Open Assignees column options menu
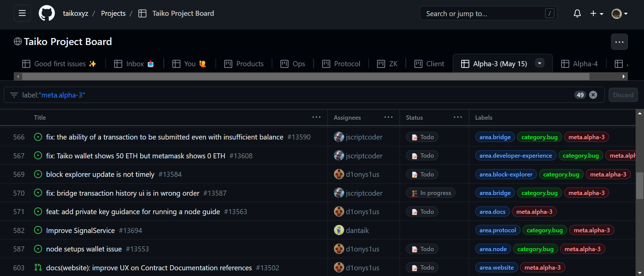644x276 pixels. tap(388, 117)
